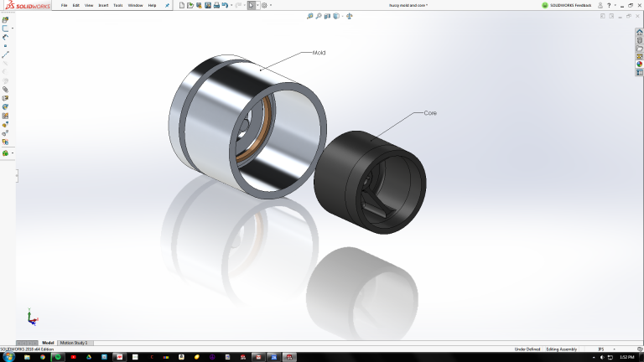Open the Design Library task pane tab
Screen dimensions: 644x362
[x=640, y=40]
